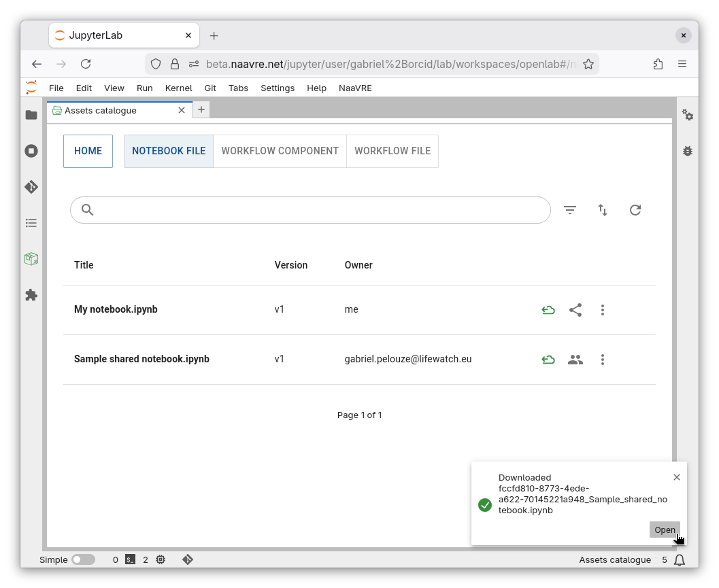Open the file browser sidebar icon
The image size is (719, 588).
31,115
